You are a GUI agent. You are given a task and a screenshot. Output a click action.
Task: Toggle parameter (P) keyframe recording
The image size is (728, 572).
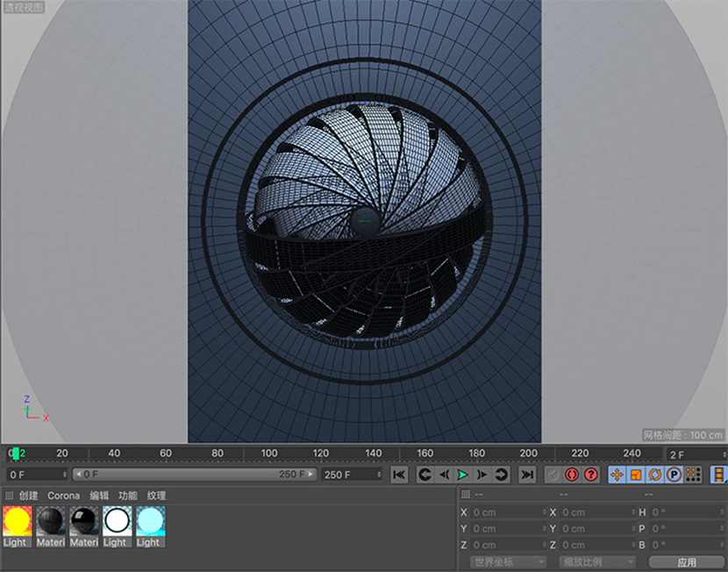tap(674, 475)
